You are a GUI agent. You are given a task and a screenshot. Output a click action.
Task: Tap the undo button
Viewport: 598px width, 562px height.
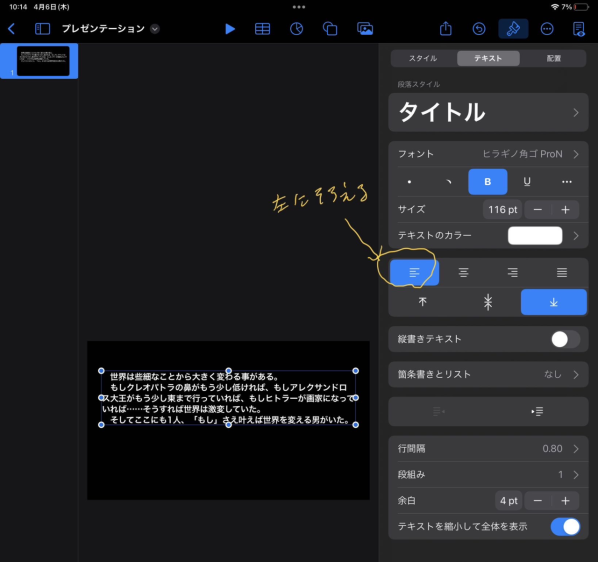tap(479, 29)
